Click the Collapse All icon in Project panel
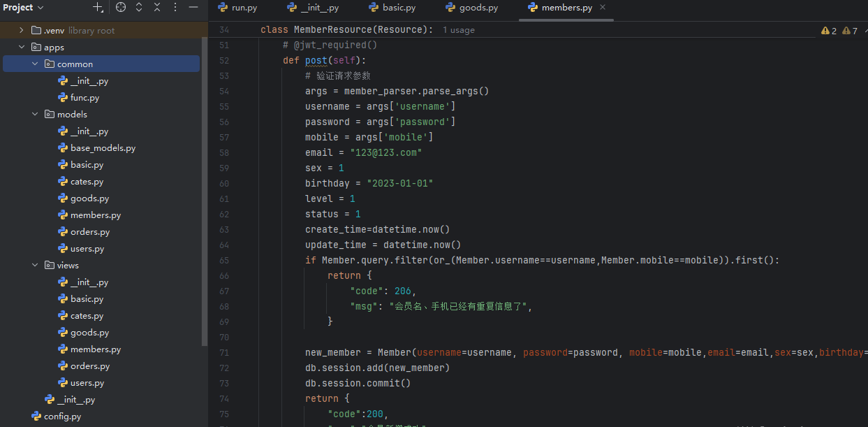The image size is (868, 427). [x=157, y=8]
